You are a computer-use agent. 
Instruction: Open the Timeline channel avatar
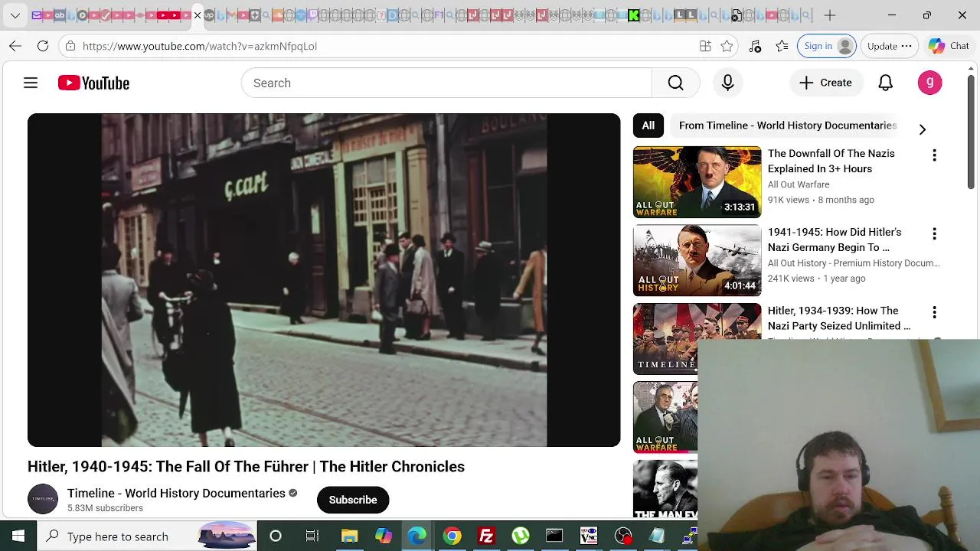(43, 499)
